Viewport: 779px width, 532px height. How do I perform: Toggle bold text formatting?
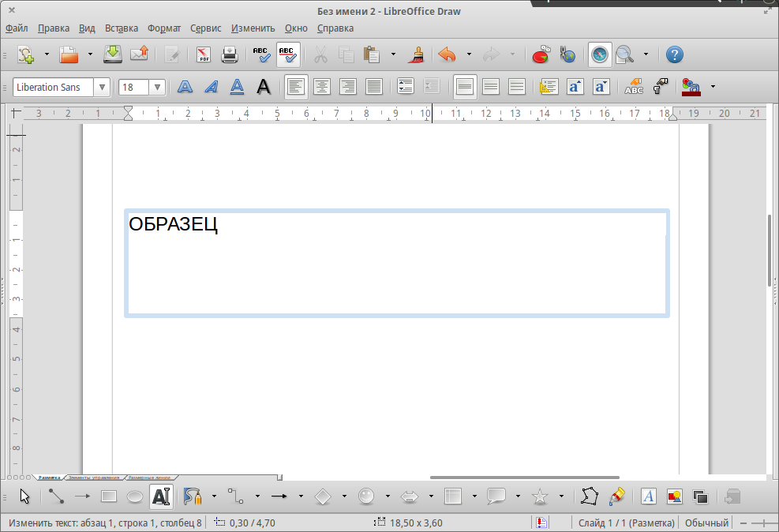coord(185,88)
